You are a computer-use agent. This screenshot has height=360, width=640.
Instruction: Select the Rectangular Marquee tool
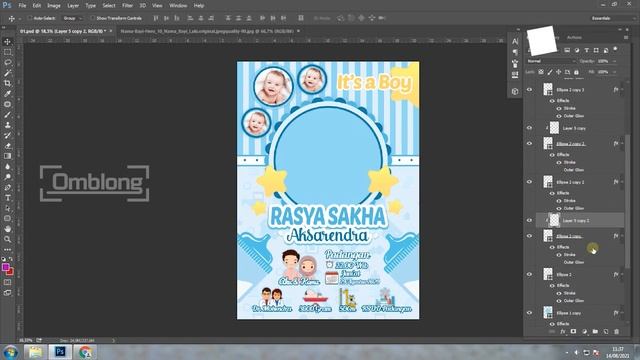(x=7, y=52)
